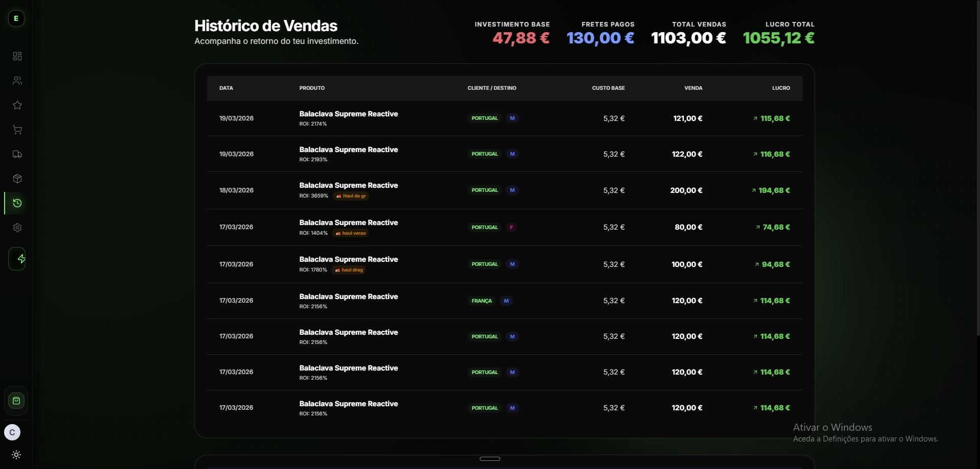Select the sales history clock icon
The height and width of the screenshot is (469, 980).
click(x=17, y=203)
